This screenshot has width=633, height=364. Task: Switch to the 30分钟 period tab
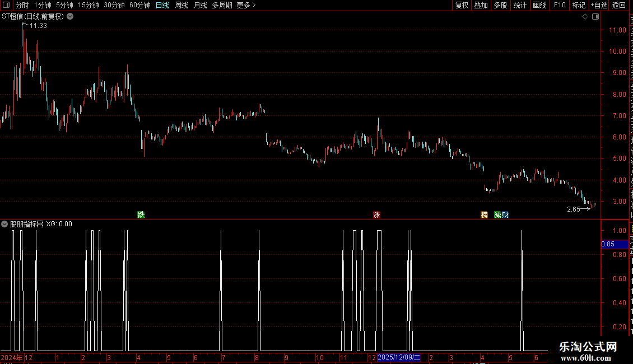click(114, 5)
